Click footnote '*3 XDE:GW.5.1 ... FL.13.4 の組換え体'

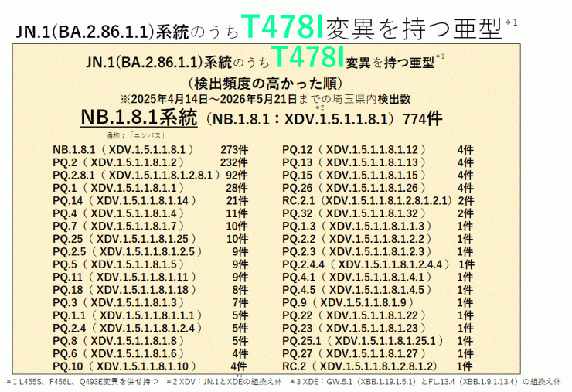click(426, 382)
